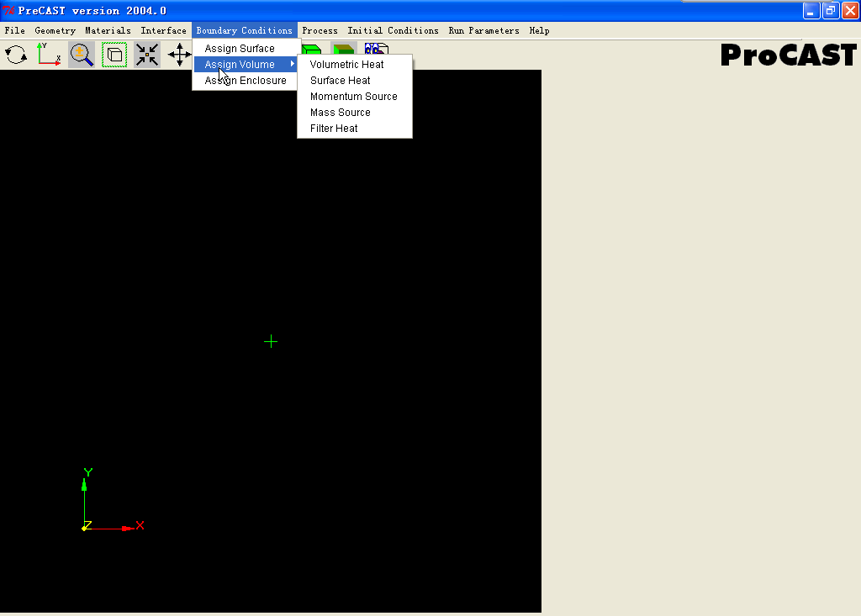Viewport: 861px width, 616px height.
Task: Select the zoom magnifier tool
Action: pyautogui.click(x=82, y=55)
